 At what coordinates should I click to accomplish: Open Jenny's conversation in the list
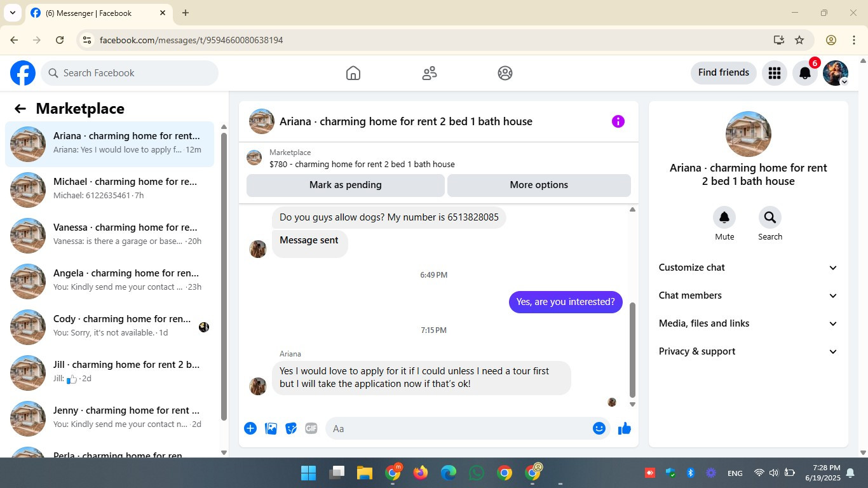point(109,419)
